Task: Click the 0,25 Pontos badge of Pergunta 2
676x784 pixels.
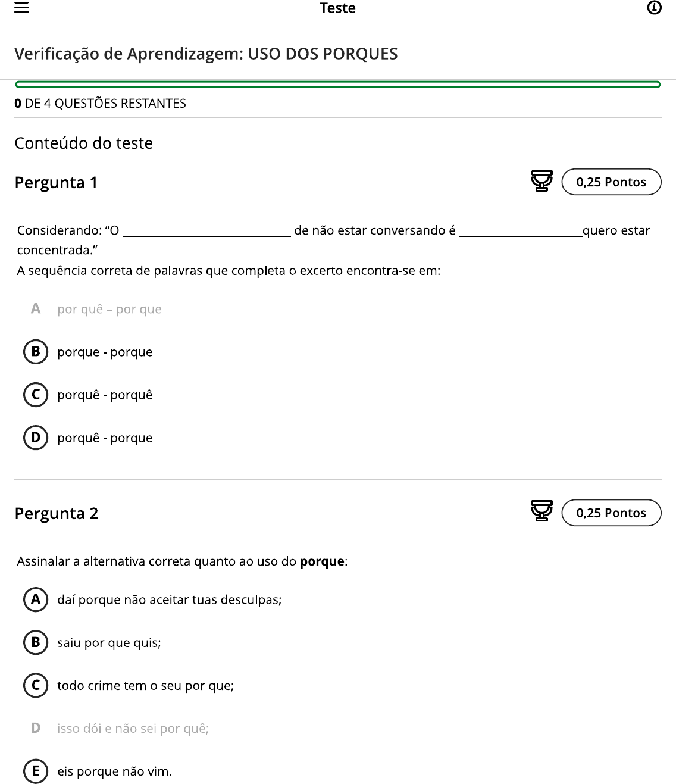Action: 611,513
